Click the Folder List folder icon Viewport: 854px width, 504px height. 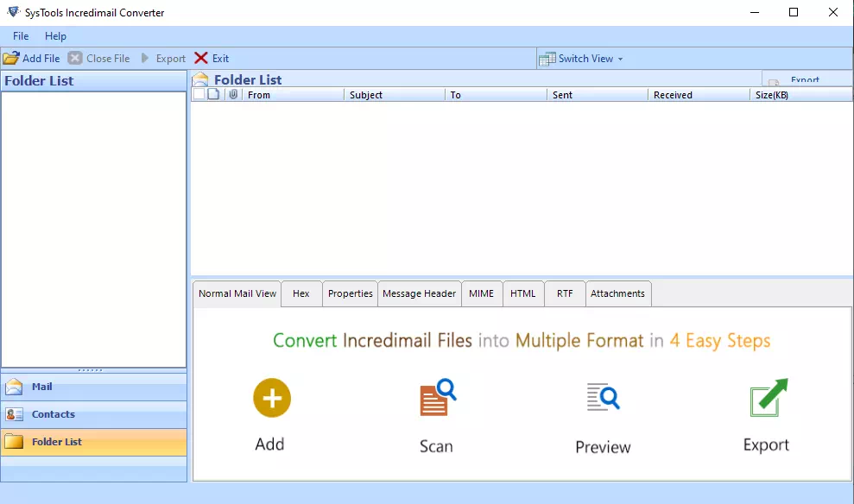coord(14,441)
